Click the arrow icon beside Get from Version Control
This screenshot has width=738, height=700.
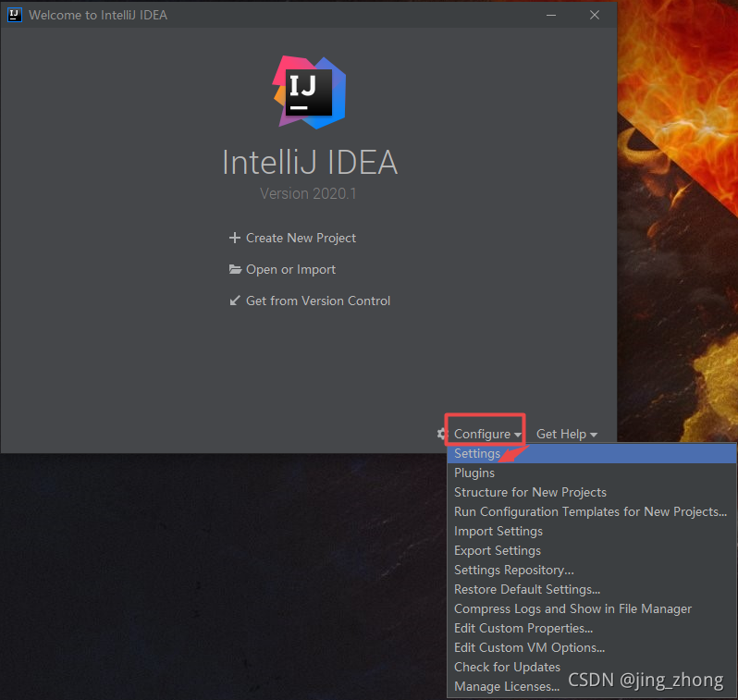tap(235, 301)
